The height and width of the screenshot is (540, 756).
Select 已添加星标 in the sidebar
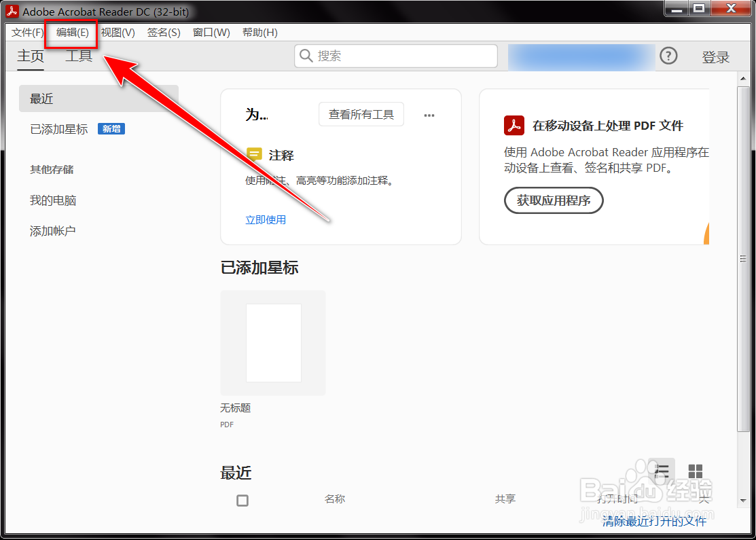(59, 129)
